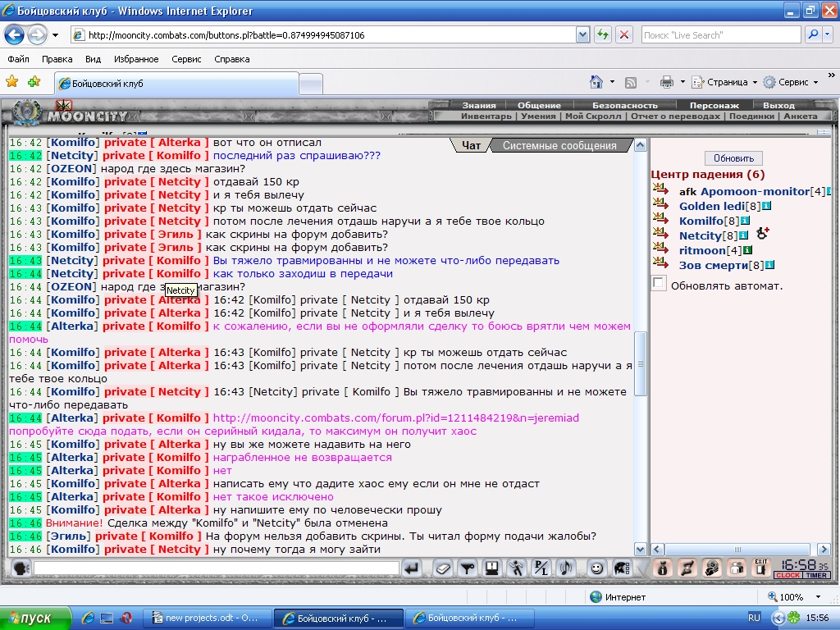This screenshot has width=840, height=630.
Task: Click the chat message input field
Action: click(x=217, y=568)
